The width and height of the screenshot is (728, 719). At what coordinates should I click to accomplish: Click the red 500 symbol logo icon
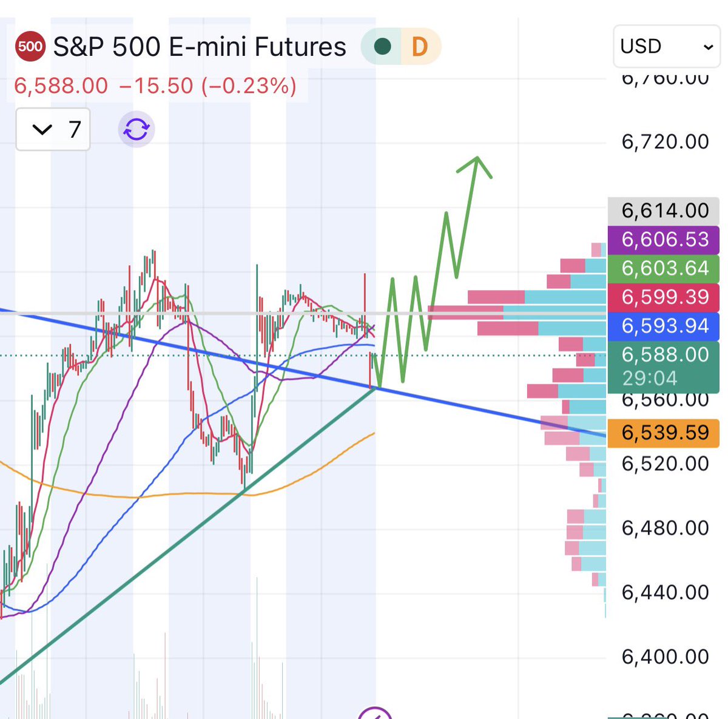[30, 47]
